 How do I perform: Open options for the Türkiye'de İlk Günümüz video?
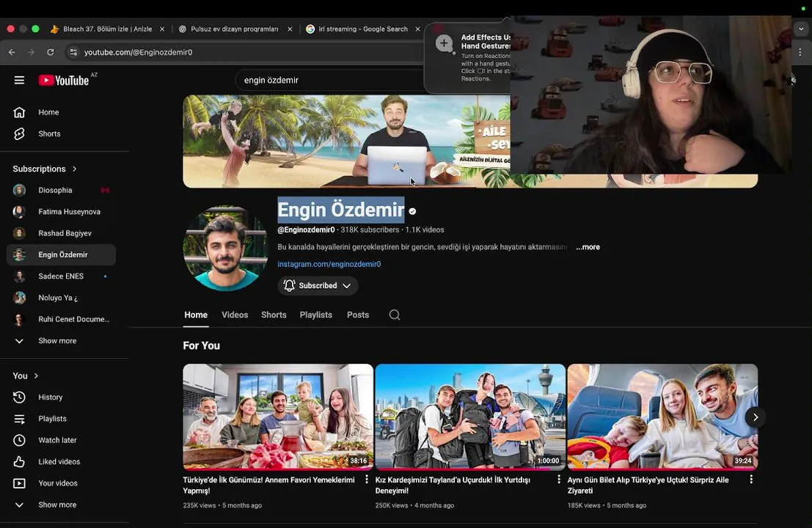367,480
